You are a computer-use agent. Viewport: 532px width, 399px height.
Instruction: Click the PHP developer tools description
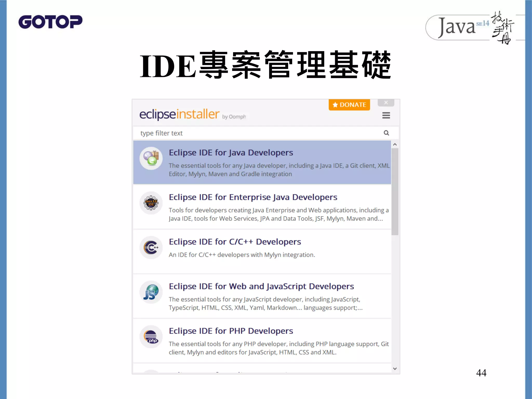pyautogui.click(x=279, y=348)
